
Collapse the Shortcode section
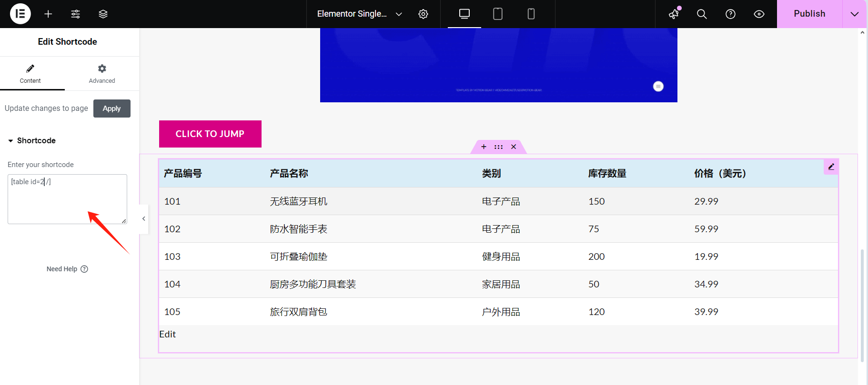tap(32, 140)
